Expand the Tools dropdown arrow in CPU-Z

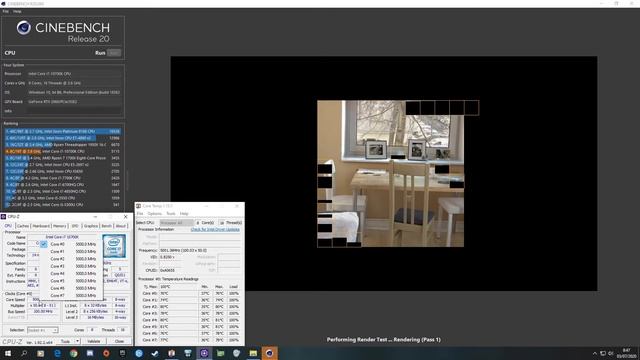pyautogui.click(x=78, y=341)
